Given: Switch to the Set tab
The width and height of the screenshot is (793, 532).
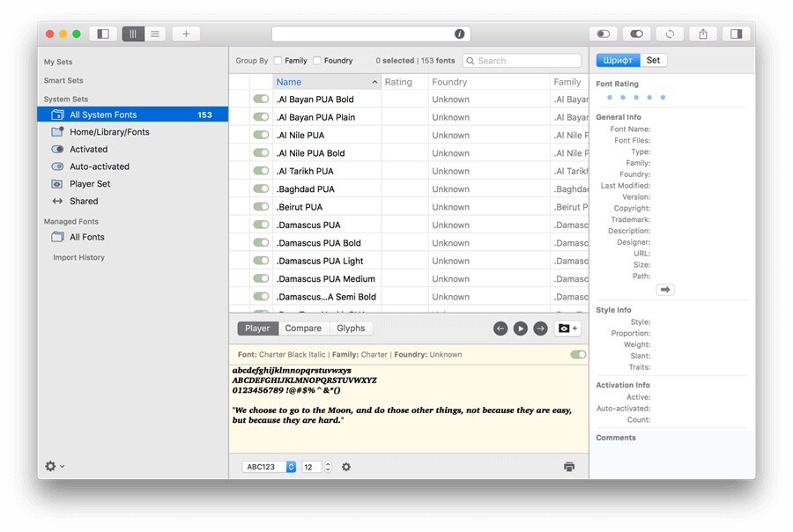Looking at the screenshot, I should [653, 60].
